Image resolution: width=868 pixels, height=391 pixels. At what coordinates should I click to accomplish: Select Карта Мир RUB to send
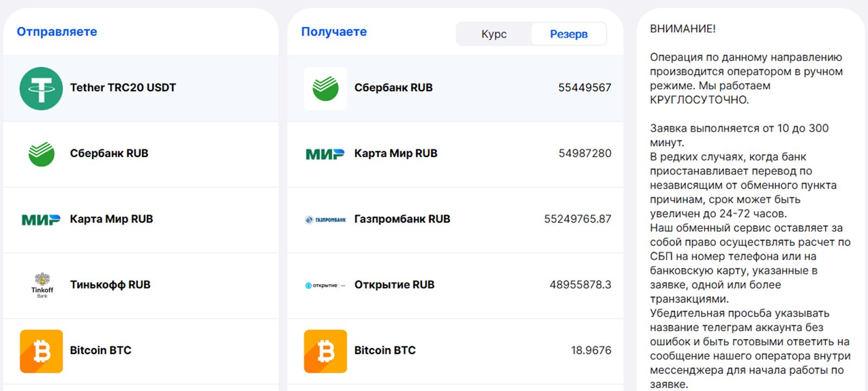(x=111, y=219)
